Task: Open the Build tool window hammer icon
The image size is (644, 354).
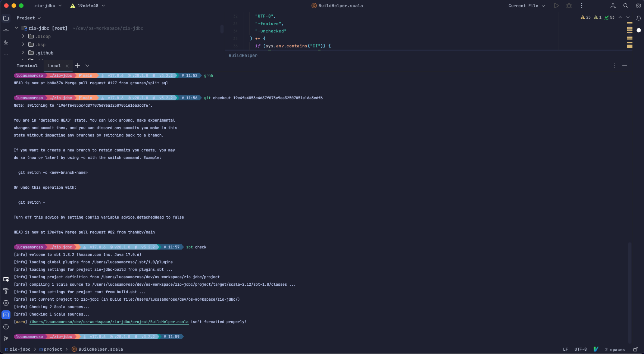Action: coord(6,291)
